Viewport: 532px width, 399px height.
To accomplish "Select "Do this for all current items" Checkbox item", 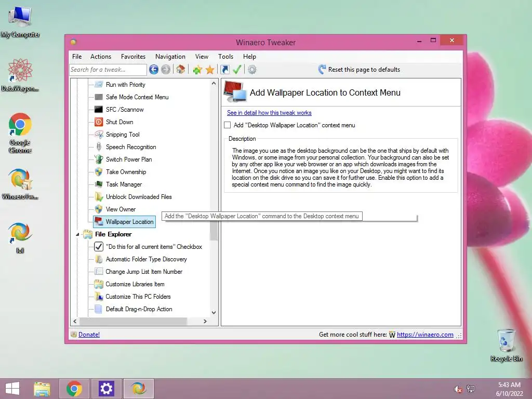I will [154, 247].
